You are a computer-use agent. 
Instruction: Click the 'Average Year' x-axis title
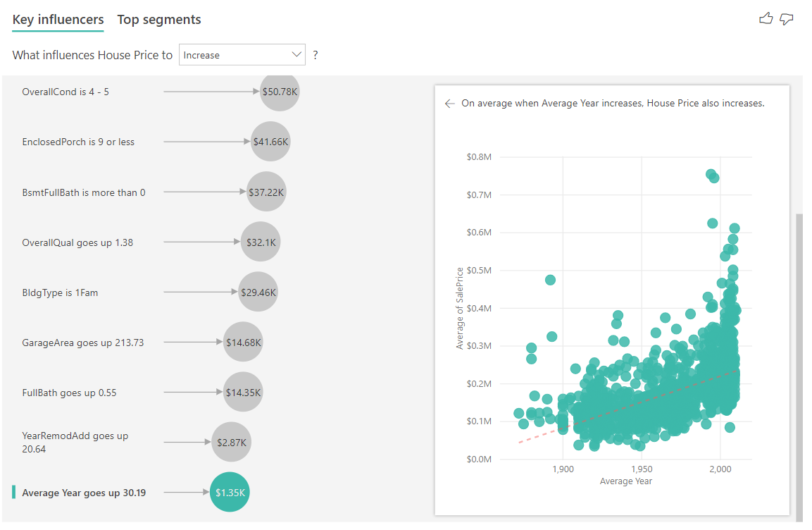[625, 481]
